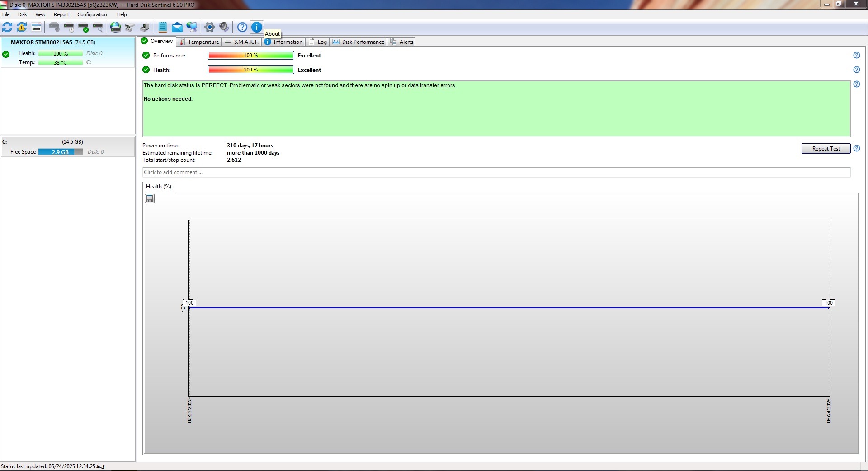Screen dimensions: 868x471
Task: Open the Disk menu
Action: [x=22, y=14]
